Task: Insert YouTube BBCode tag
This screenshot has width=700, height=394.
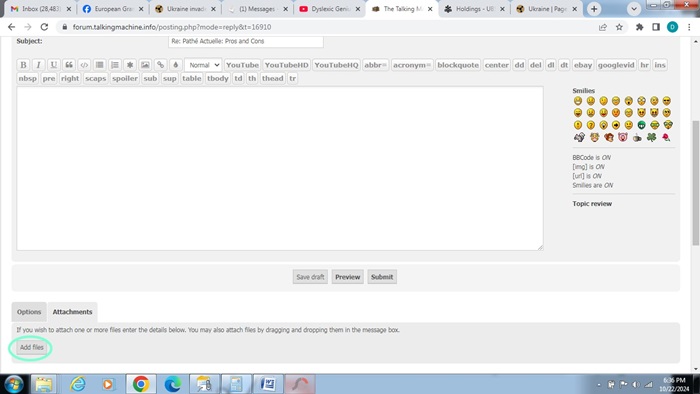Action: pyautogui.click(x=242, y=65)
